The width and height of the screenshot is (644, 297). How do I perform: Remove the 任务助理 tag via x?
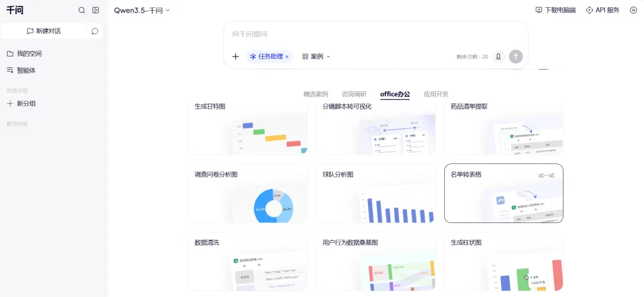tap(287, 57)
